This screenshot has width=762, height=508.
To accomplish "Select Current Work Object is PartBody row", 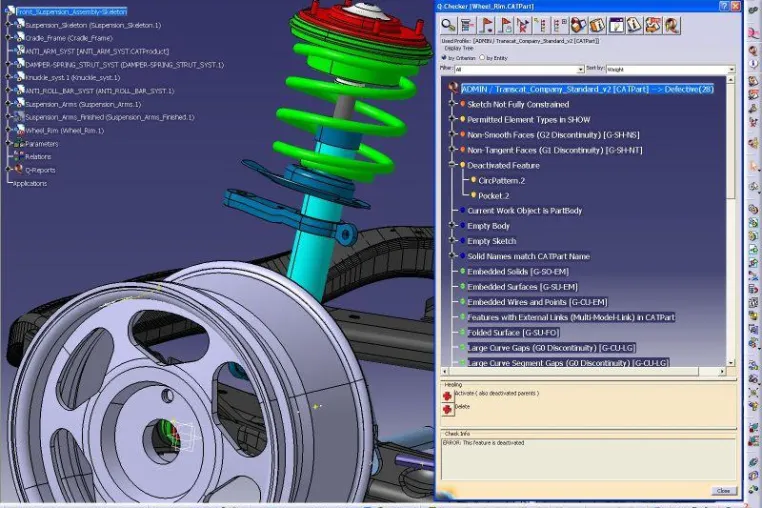I will [524, 210].
